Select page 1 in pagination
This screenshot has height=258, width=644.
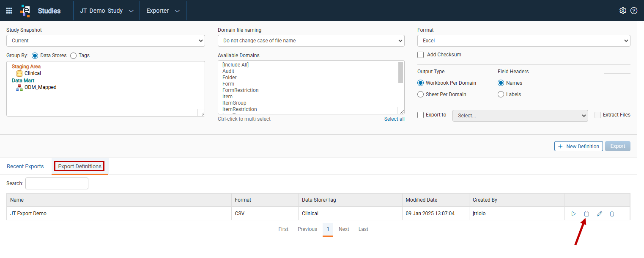coord(328,229)
